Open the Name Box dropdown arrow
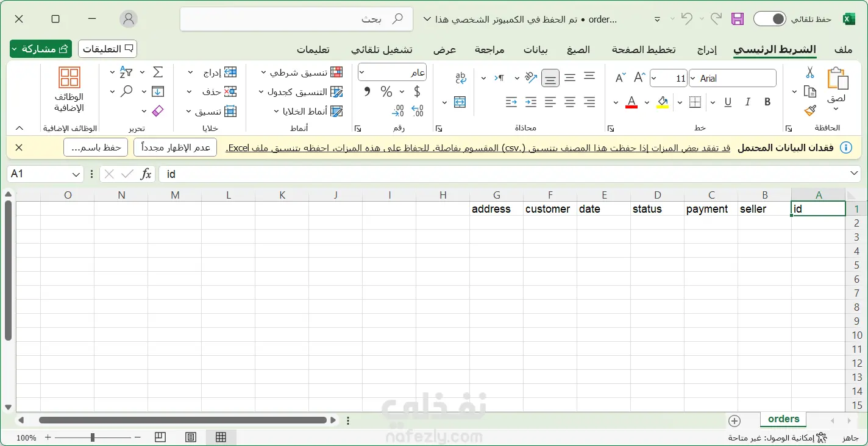This screenshot has height=446, width=868. (76, 174)
